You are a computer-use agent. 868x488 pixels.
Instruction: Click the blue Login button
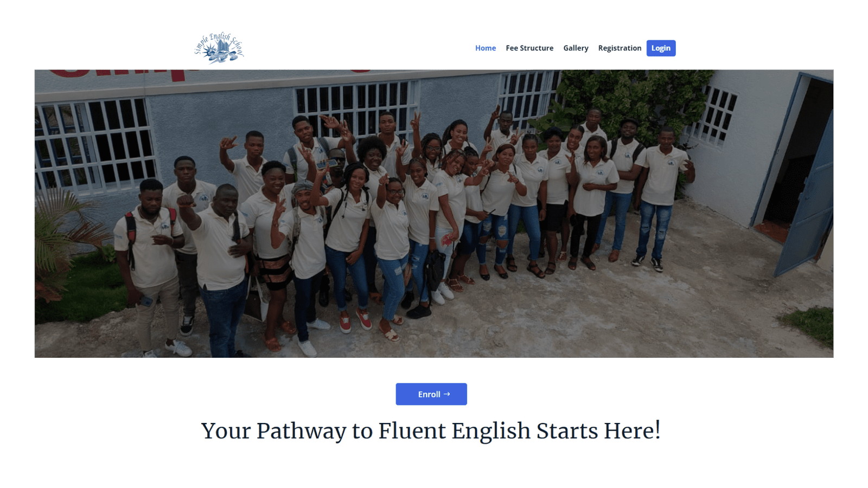661,48
